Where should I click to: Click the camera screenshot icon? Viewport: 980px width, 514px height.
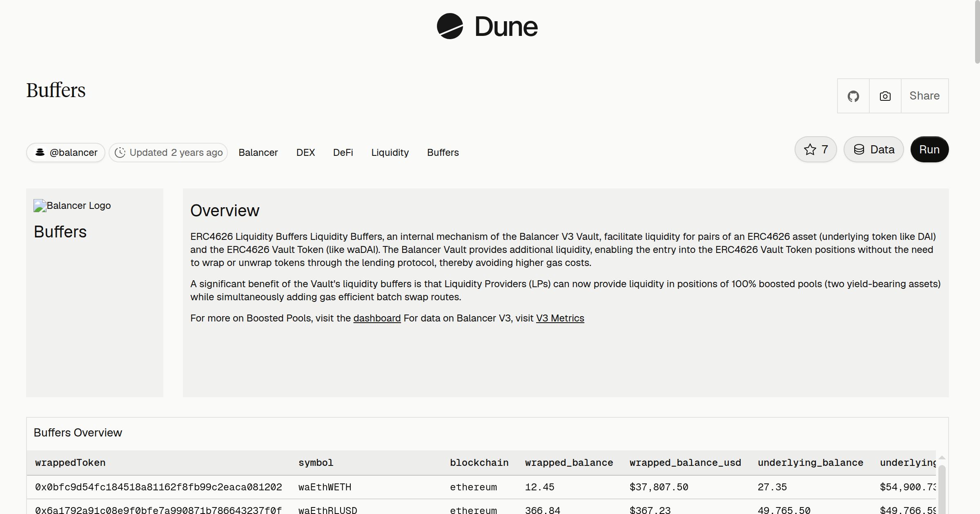coord(885,96)
